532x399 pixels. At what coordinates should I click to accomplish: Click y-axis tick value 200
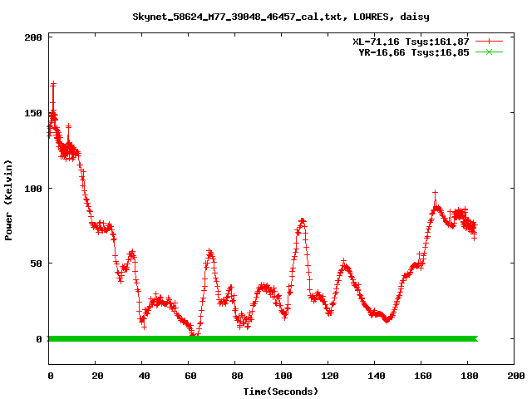pos(33,37)
